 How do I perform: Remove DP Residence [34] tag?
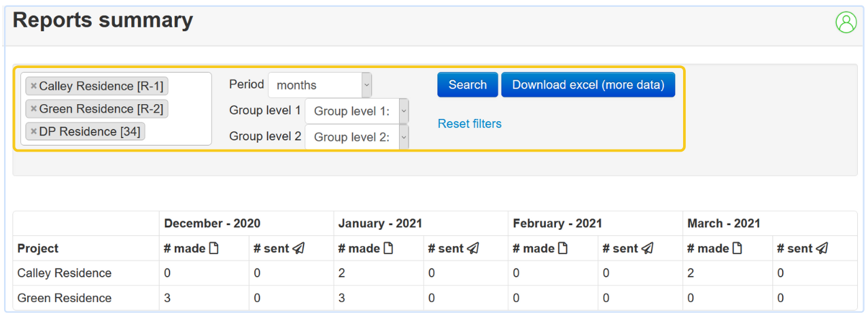pyautogui.click(x=33, y=132)
